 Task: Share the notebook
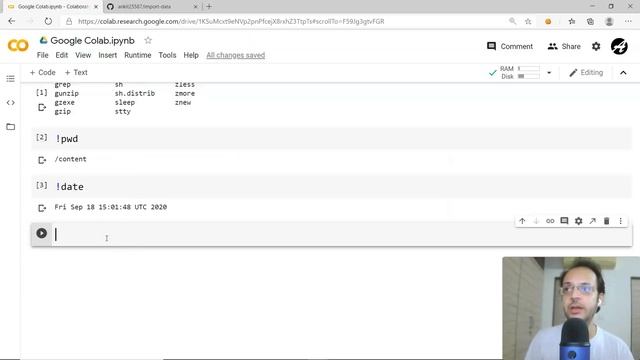564,47
